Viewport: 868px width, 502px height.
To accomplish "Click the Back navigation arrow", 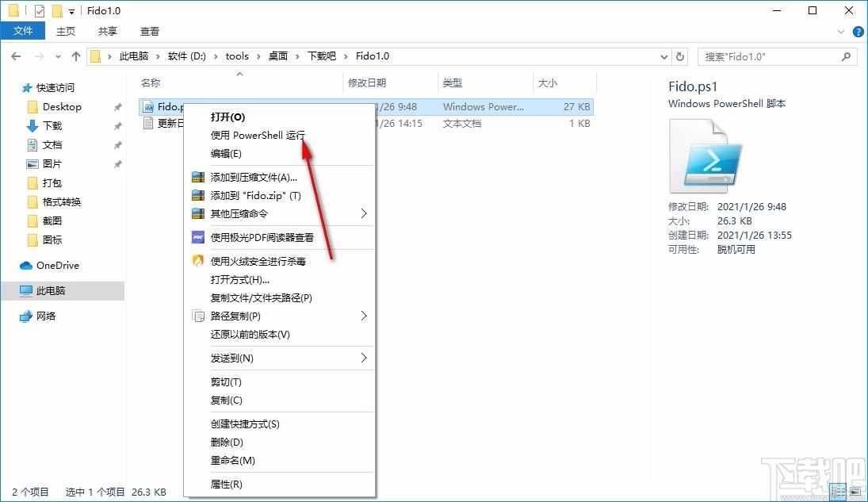I will click(16, 56).
